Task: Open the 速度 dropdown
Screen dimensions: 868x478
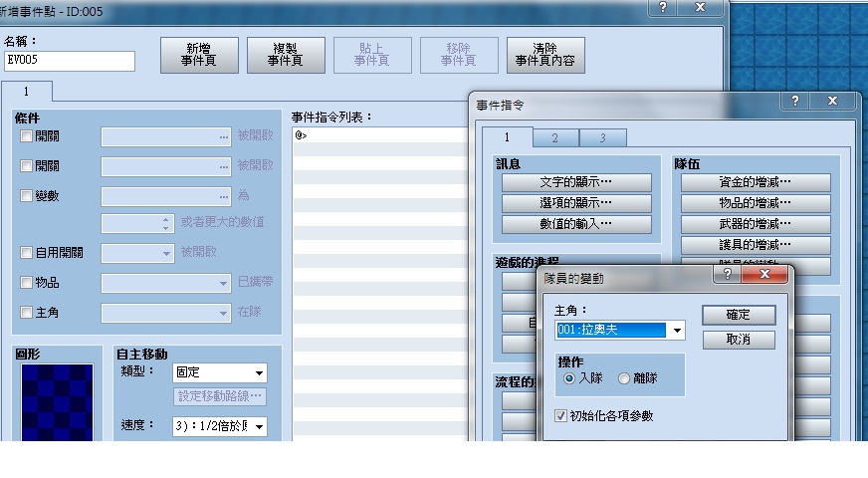Action: [x=220, y=426]
